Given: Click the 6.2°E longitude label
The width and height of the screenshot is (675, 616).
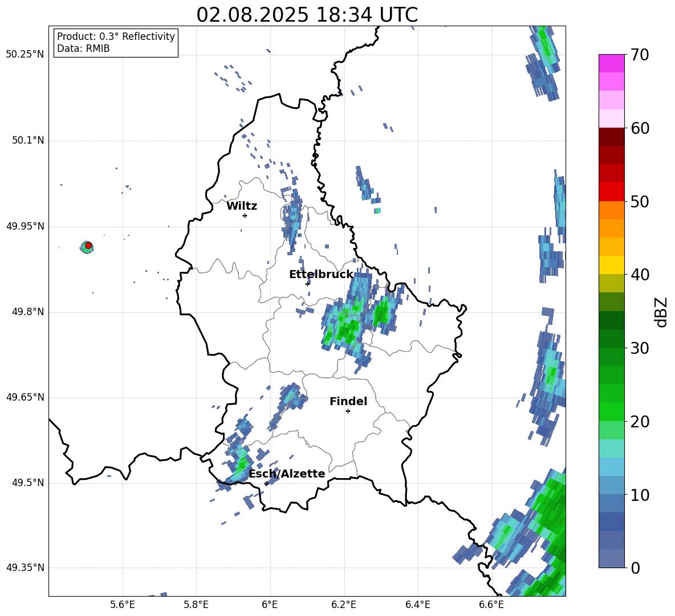Looking at the screenshot, I should pos(344,605).
